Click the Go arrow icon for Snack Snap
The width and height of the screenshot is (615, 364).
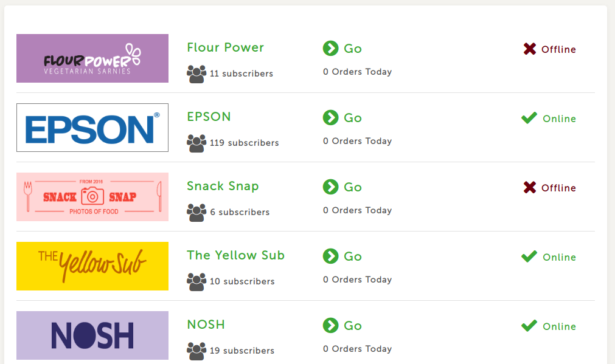pyautogui.click(x=331, y=187)
